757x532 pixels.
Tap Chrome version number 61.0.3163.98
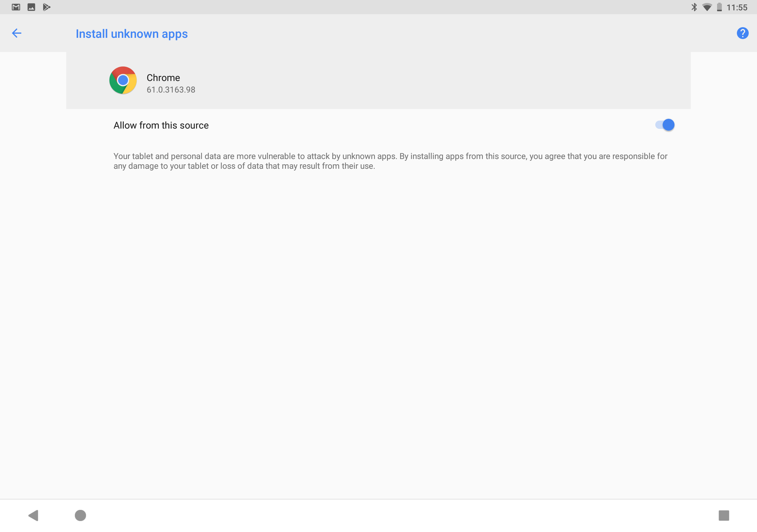point(171,90)
